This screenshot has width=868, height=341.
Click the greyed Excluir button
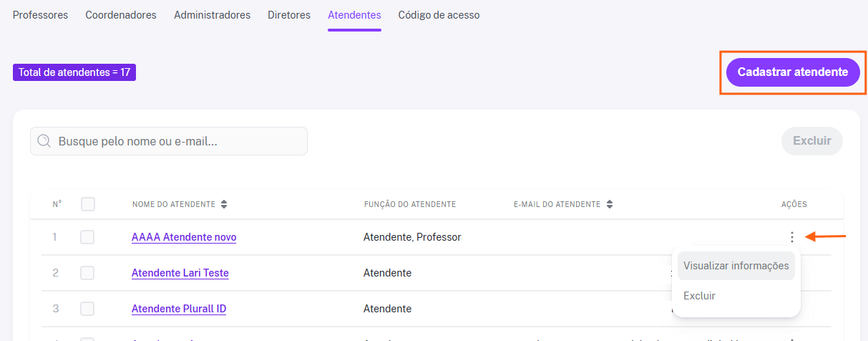[x=811, y=141]
